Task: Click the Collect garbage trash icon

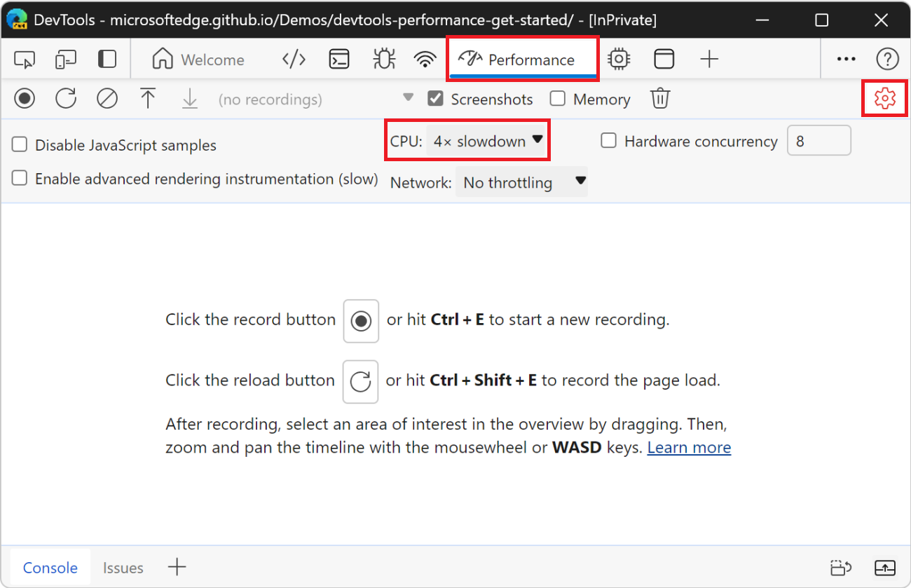Action: 659,99
